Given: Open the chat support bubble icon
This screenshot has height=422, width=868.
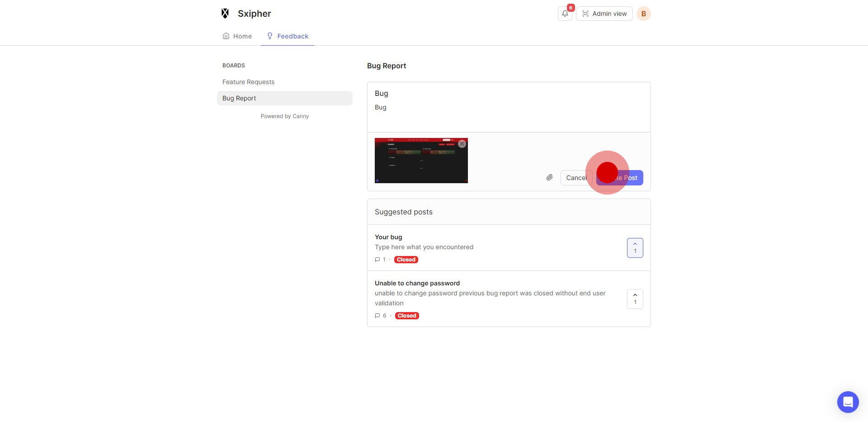Looking at the screenshot, I should click(x=848, y=402).
